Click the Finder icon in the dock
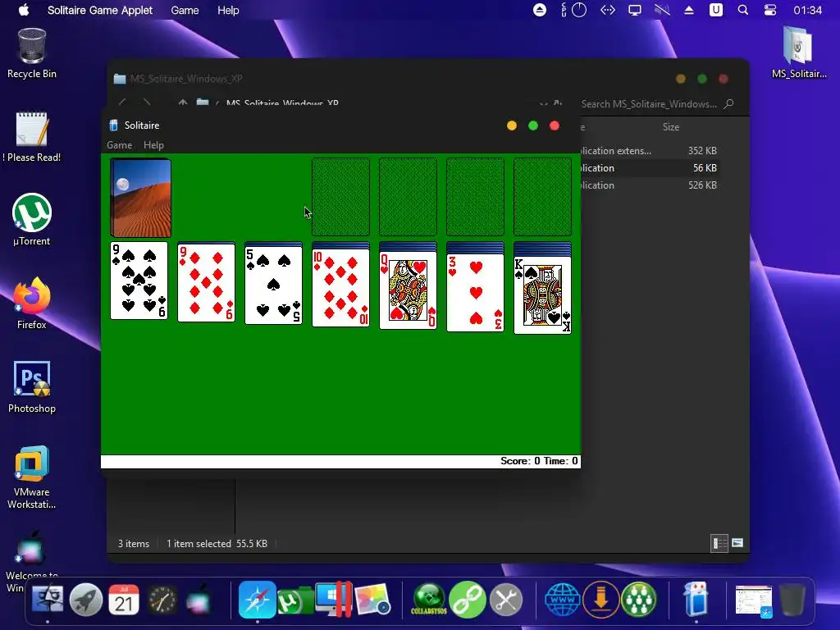The image size is (840, 630). click(x=48, y=600)
